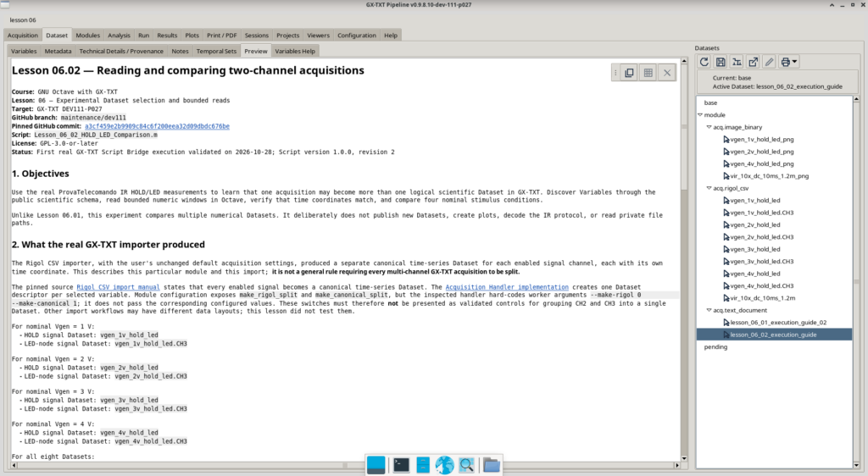Click the magnifier search icon in taskbar
Viewport: 868px width, 476px height.
(x=467, y=465)
